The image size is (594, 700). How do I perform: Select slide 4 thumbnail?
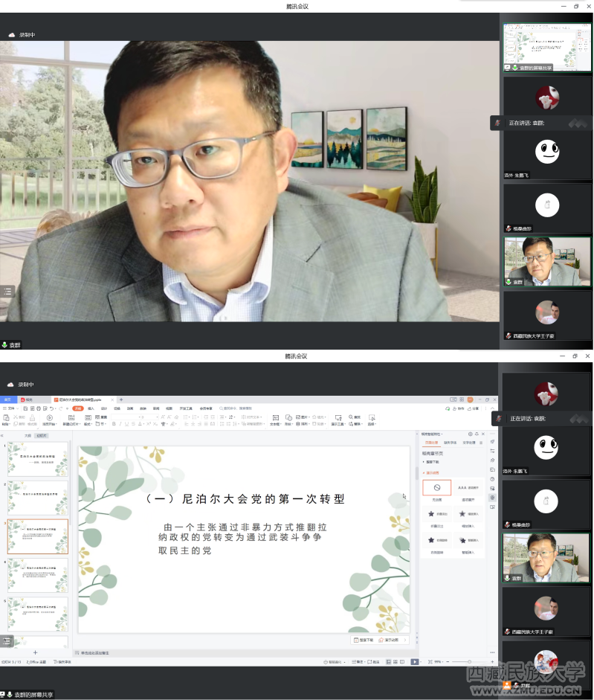point(38,576)
